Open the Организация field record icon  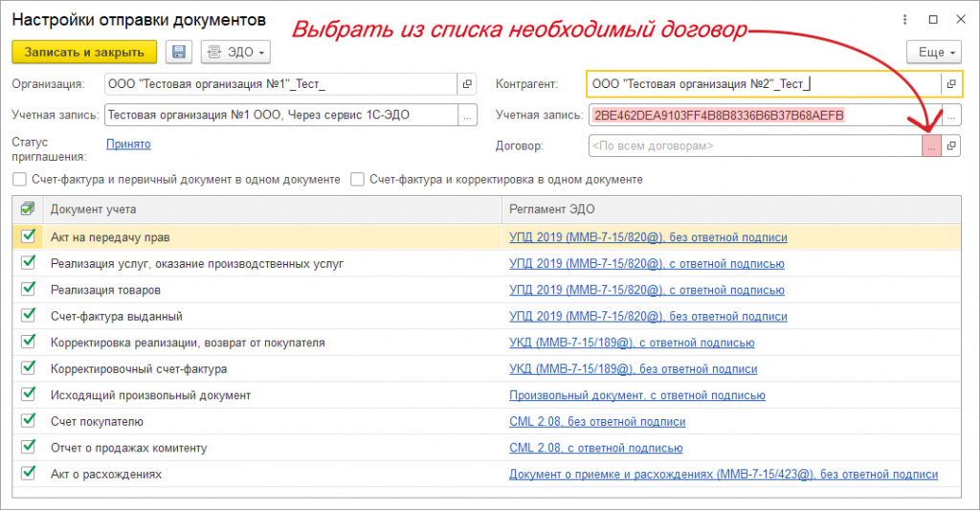point(467,84)
